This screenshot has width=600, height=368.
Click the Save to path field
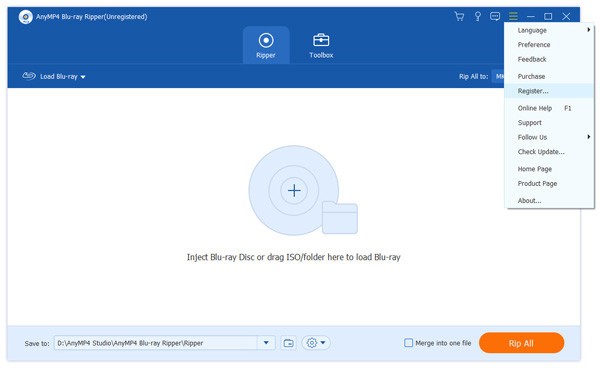156,343
